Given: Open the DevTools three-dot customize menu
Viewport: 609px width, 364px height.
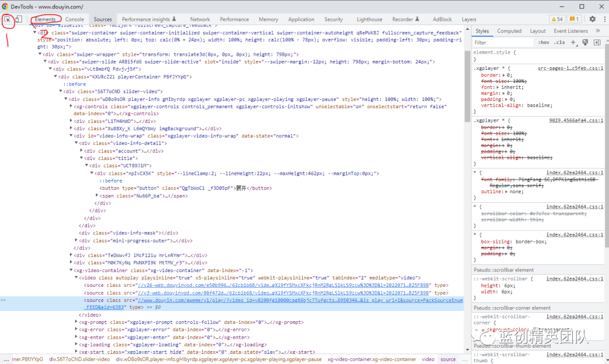Looking at the screenshot, I should [604, 19].
